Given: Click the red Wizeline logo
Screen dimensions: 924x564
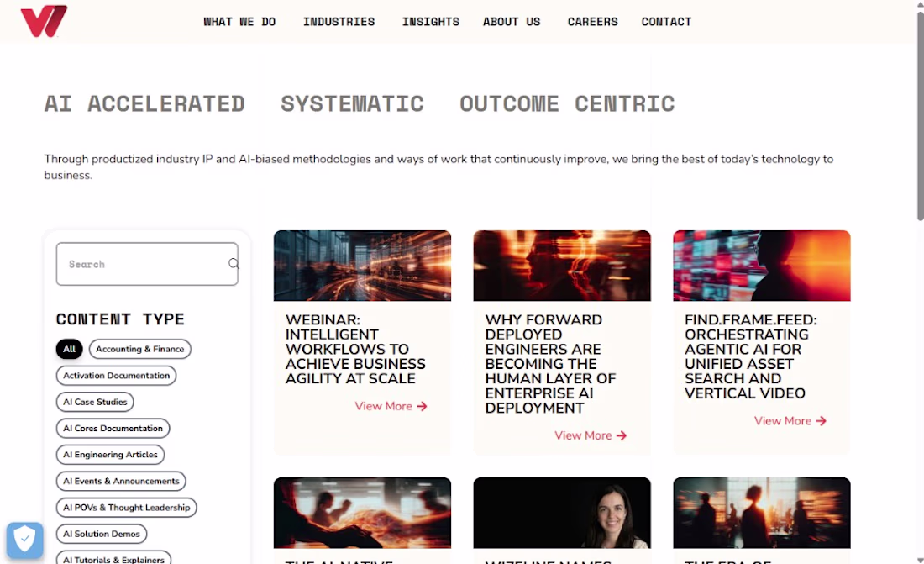Looking at the screenshot, I should [44, 21].
